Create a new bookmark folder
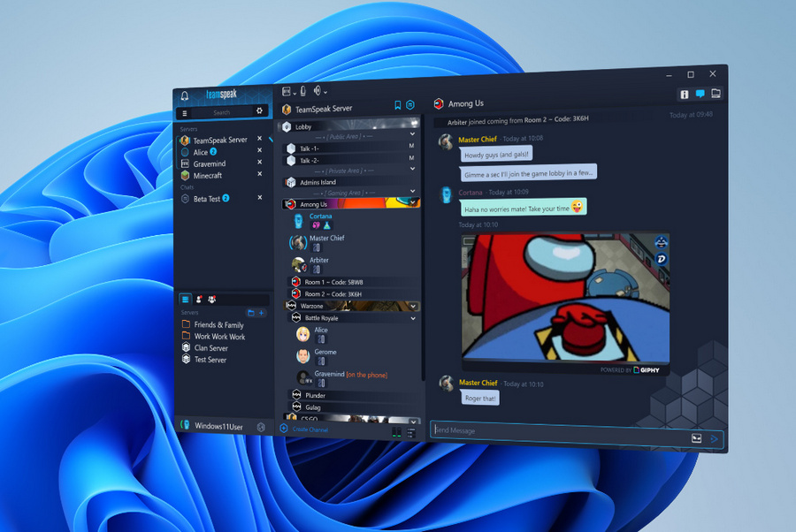 click(x=251, y=313)
